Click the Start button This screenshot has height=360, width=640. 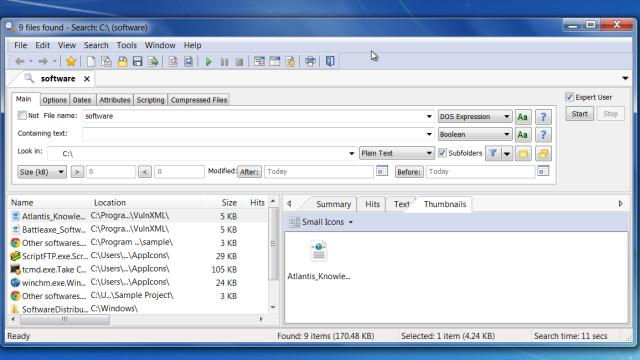pyautogui.click(x=580, y=114)
